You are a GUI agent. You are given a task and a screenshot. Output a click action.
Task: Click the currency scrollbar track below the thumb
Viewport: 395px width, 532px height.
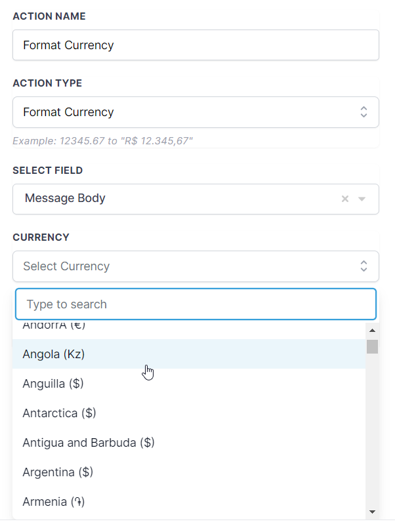tap(372, 430)
